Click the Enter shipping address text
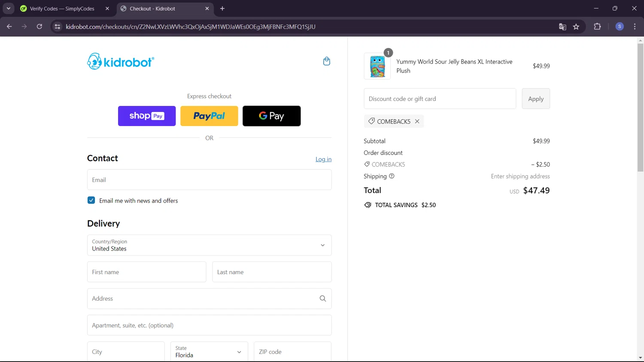Screen dimensions: 644x362 click(x=520, y=176)
